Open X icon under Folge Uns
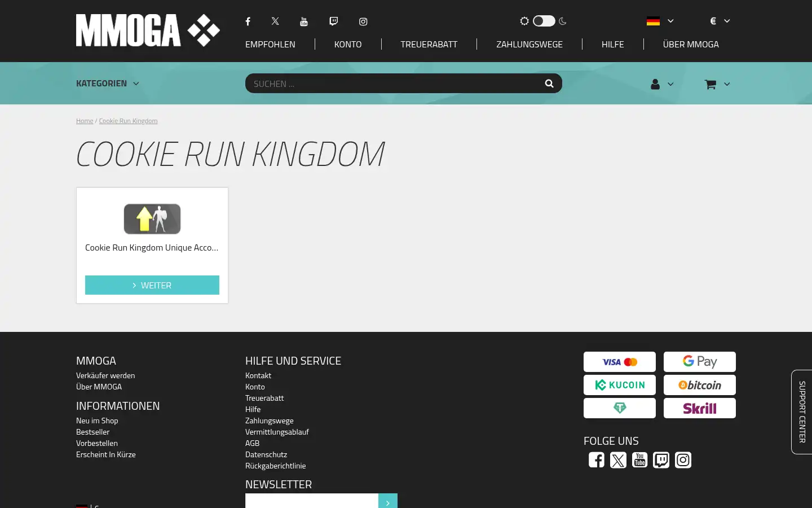Viewport: 812px width, 508px height. (x=618, y=460)
